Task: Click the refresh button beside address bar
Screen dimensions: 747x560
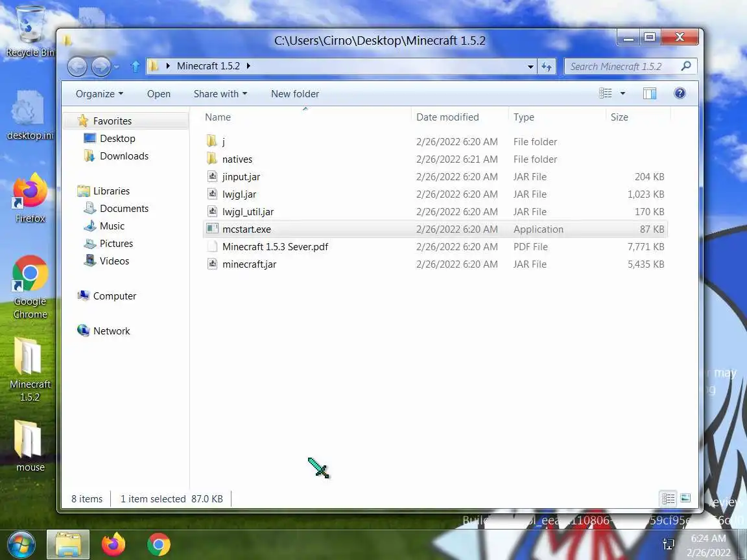Action: click(x=547, y=67)
